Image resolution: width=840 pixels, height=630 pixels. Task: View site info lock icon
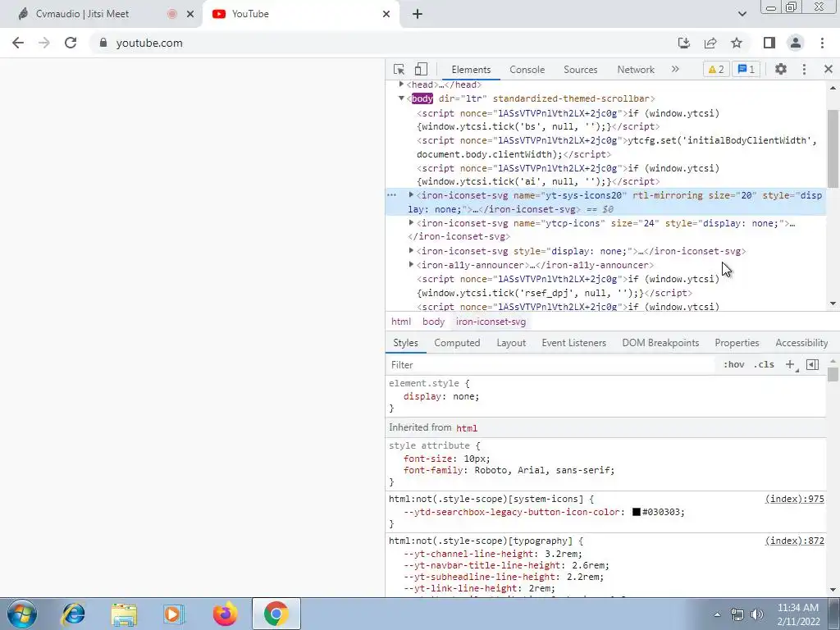pos(103,43)
